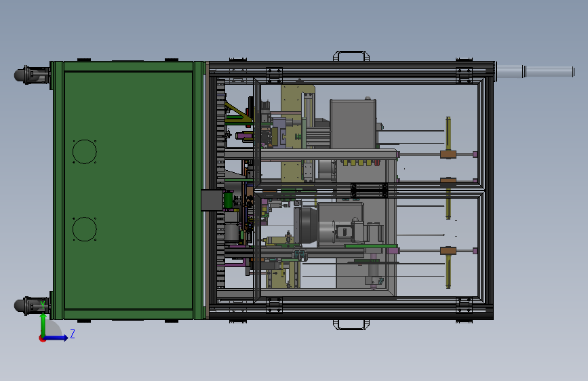This screenshot has width=588, height=381.
Task: Click the red origin point of triad
Action: 42,338
